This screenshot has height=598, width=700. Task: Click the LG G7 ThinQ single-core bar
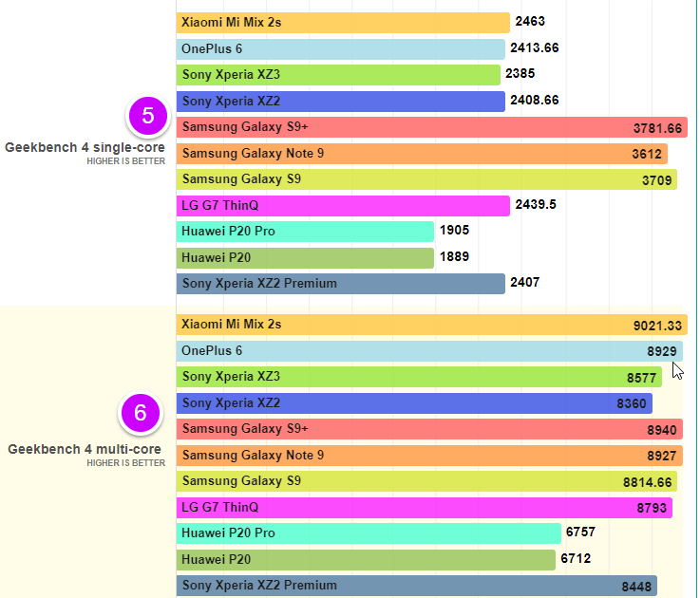click(343, 206)
